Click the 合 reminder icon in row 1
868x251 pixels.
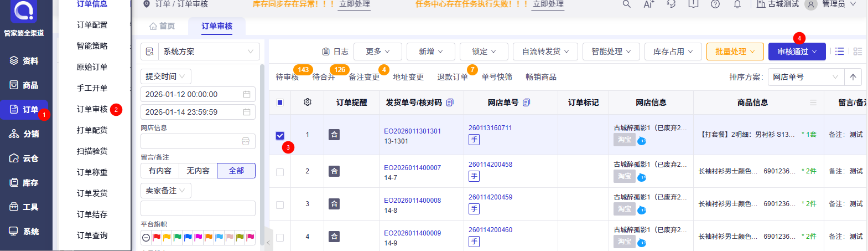pyautogui.click(x=334, y=135)
